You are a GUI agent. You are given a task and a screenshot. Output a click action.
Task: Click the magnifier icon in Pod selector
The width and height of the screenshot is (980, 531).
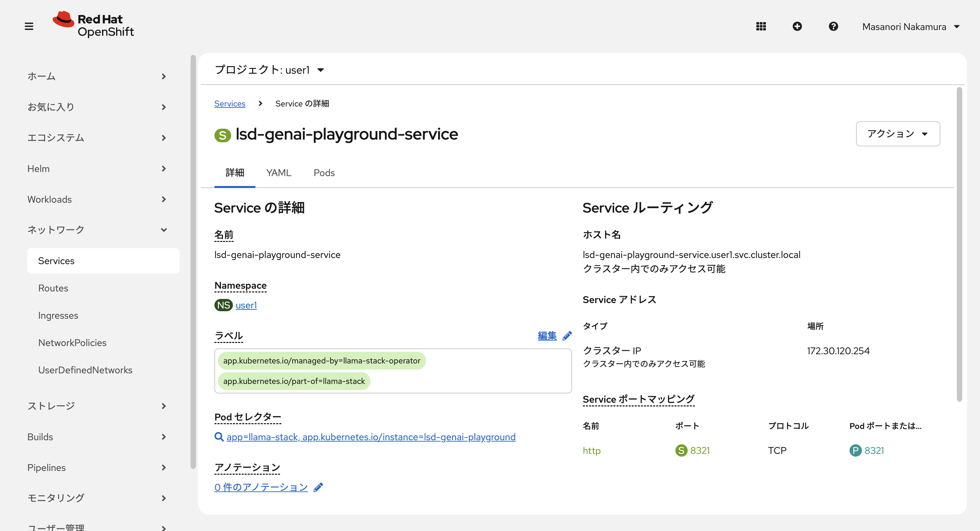(x=219, y=437)
